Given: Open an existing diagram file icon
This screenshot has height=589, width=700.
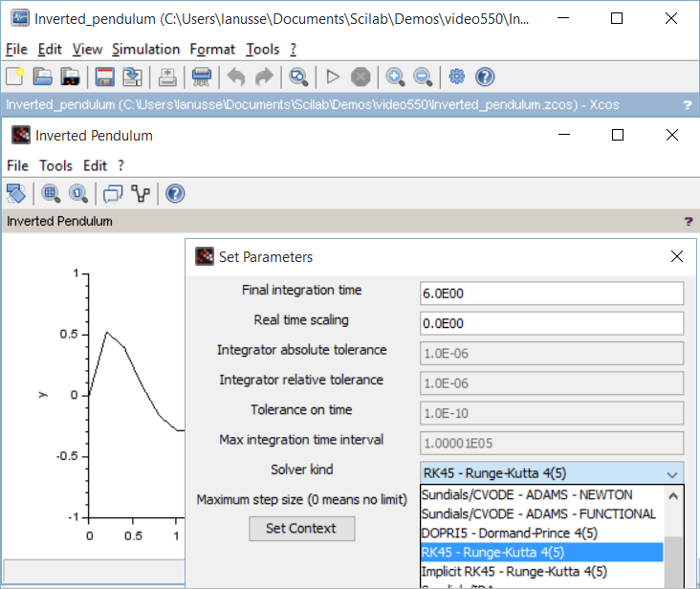Looking at the screenshot, I should pyautogui.click(x=42, y=76).
